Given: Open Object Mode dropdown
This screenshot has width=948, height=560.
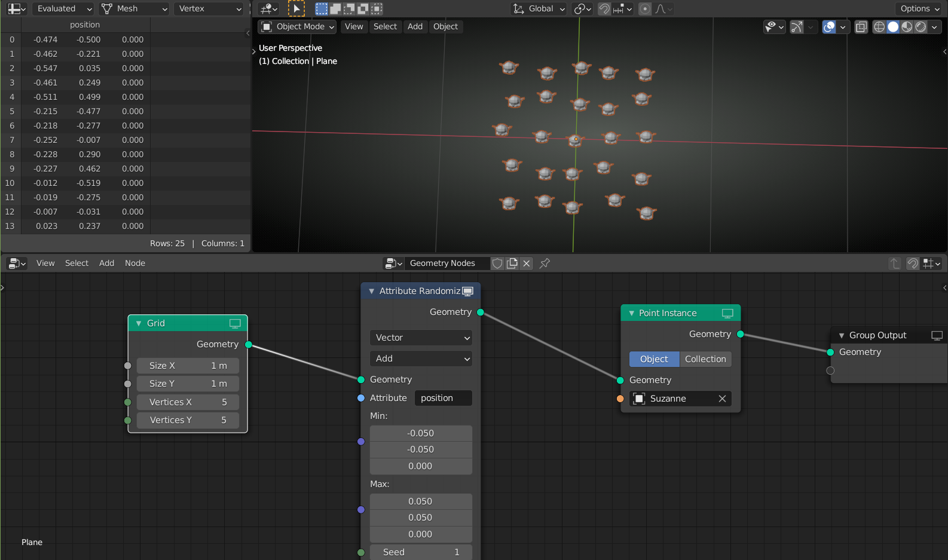Looking at the screenshot, I should pyautogui.click(x=297, y=27).
